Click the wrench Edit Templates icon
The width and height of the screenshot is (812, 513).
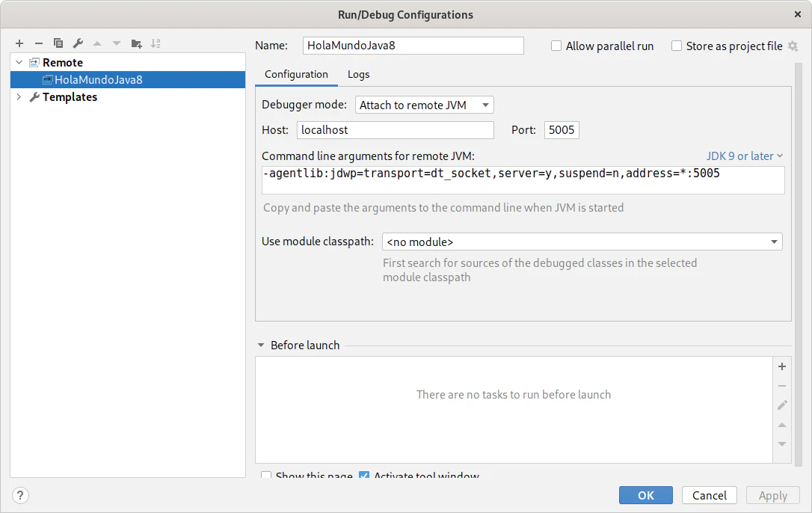click(x=78, y=43)
